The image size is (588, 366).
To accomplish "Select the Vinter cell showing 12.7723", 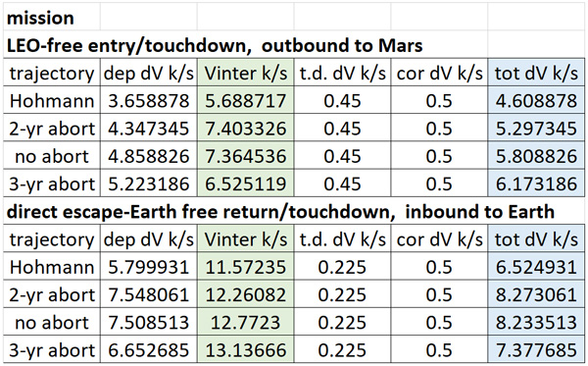I will 246,322.
